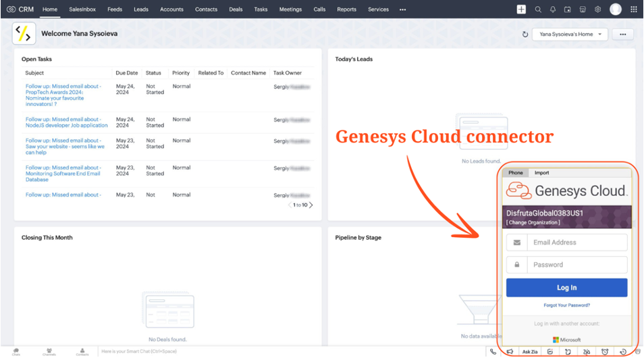The width and height of the screenshot is (644, 362).
Task: Open the Chats icon in bottom bar
Action: 16,352
